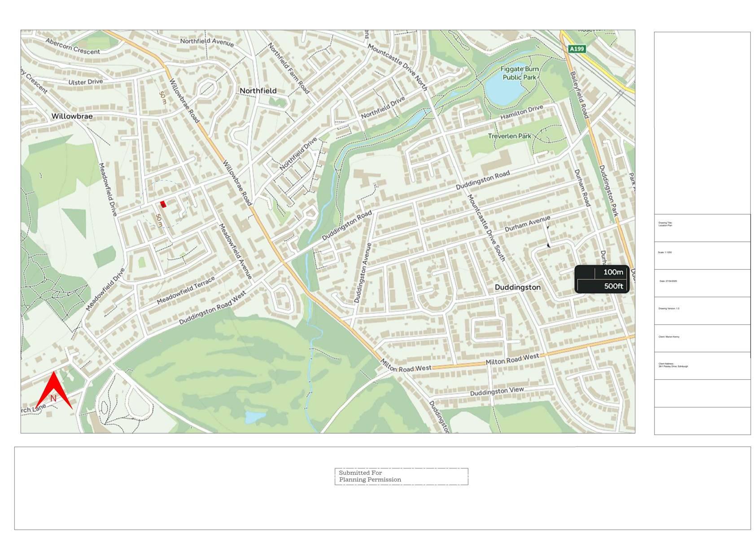
Task: Select the Scale: 1:1250 text
Action: click(665, 252)
